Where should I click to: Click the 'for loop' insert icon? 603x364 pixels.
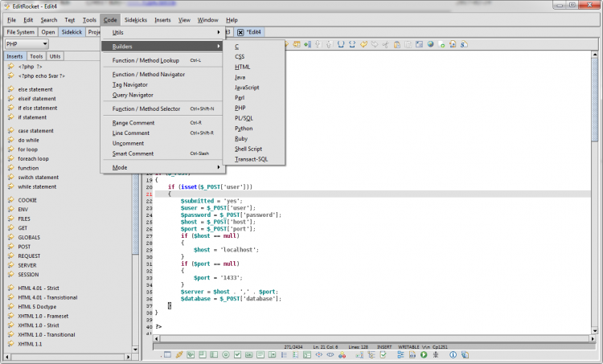click(x=11, y=149)
